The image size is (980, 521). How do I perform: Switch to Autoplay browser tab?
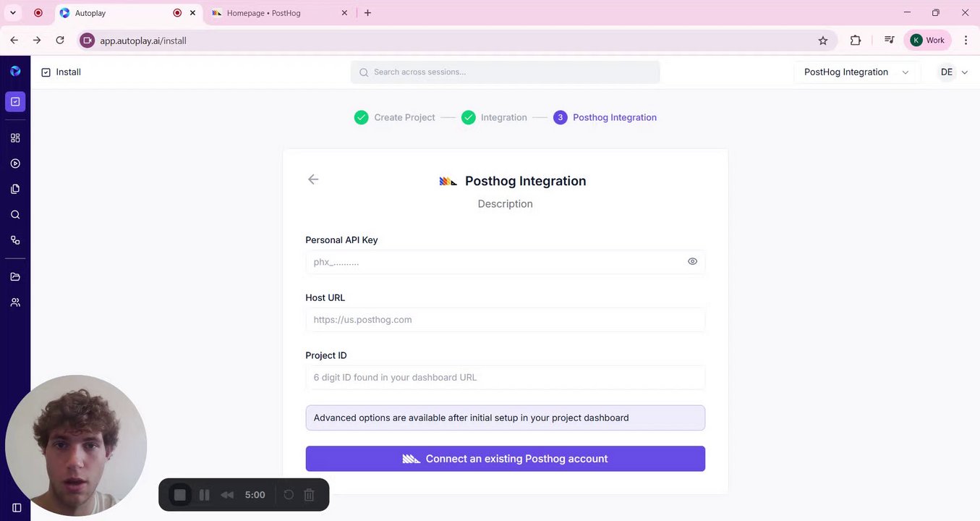click(129, 13)
